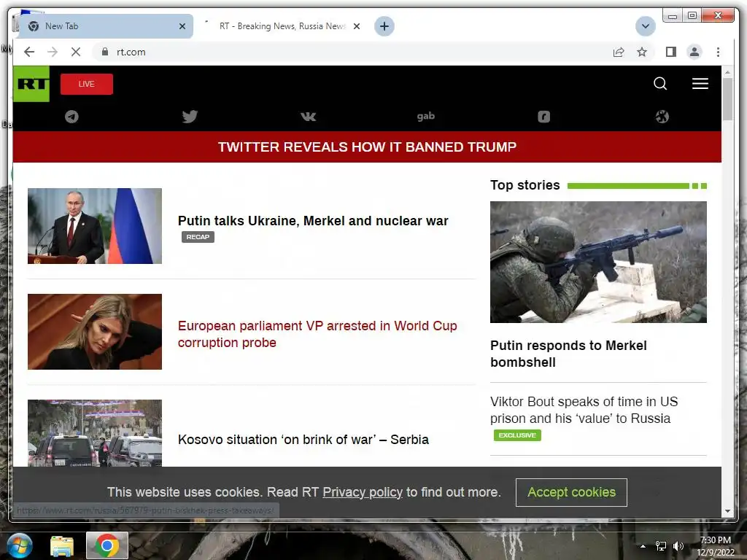747x560 pixels.
Task: Open a new tab with plus button
Action: click(384, 26)
